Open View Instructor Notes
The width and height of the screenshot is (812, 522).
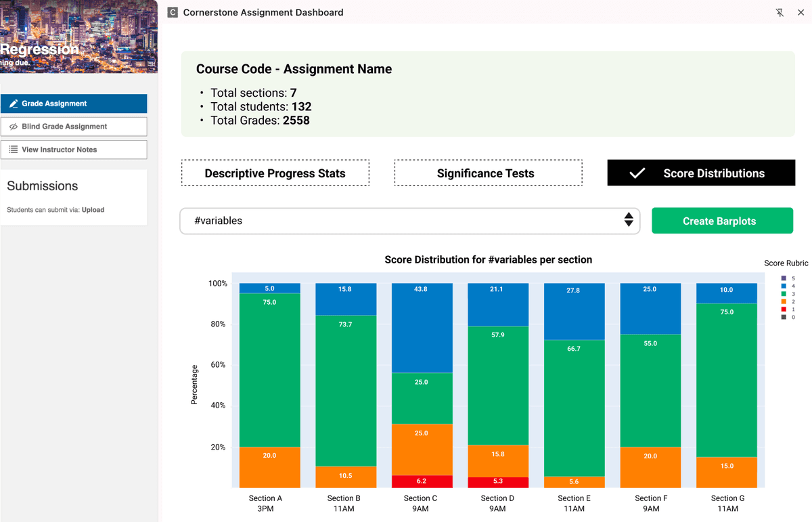74,150
